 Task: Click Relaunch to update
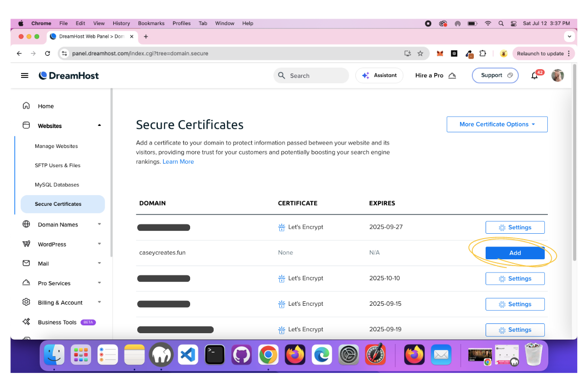(x=542, y=53)
